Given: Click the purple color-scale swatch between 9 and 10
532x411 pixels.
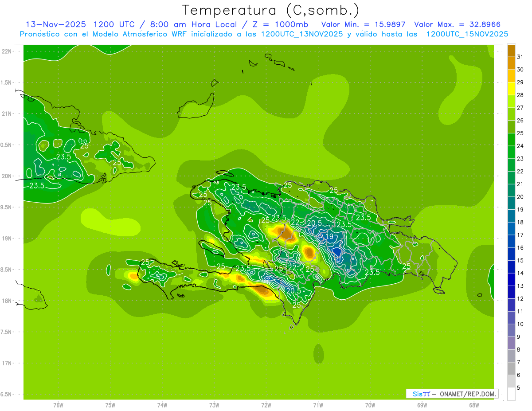Looking at the screenshot, I should (x=511, y=330).
